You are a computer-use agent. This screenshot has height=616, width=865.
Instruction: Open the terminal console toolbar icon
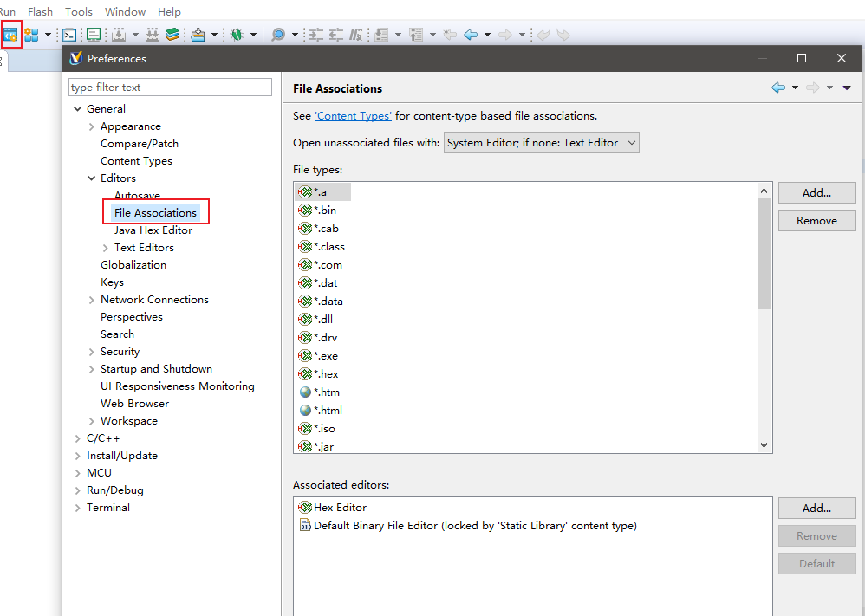69,35
